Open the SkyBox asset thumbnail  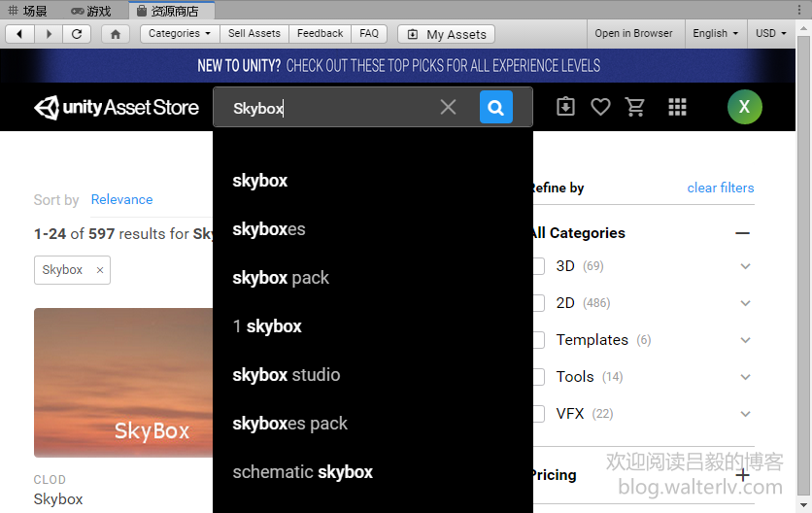click(x=123, y=383)
